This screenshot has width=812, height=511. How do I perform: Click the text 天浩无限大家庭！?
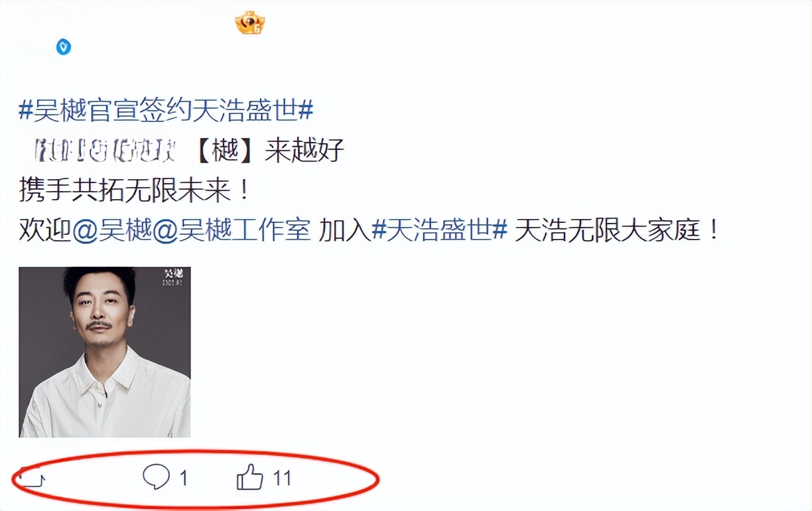[618, 231]
